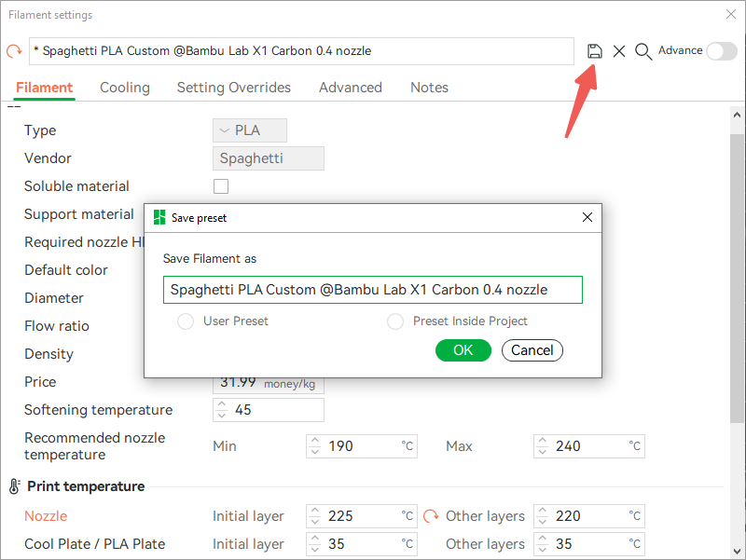This screenshot has height=560, width=746.
Task: Increase Nozzle initial layer temperature
Action: click(x=315, y=511)
